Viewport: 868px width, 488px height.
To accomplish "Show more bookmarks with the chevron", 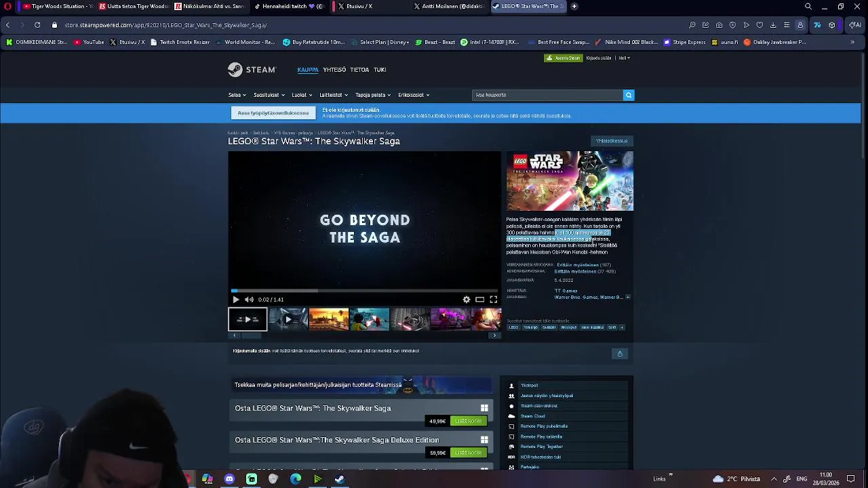I will click(x=852, y=42).
